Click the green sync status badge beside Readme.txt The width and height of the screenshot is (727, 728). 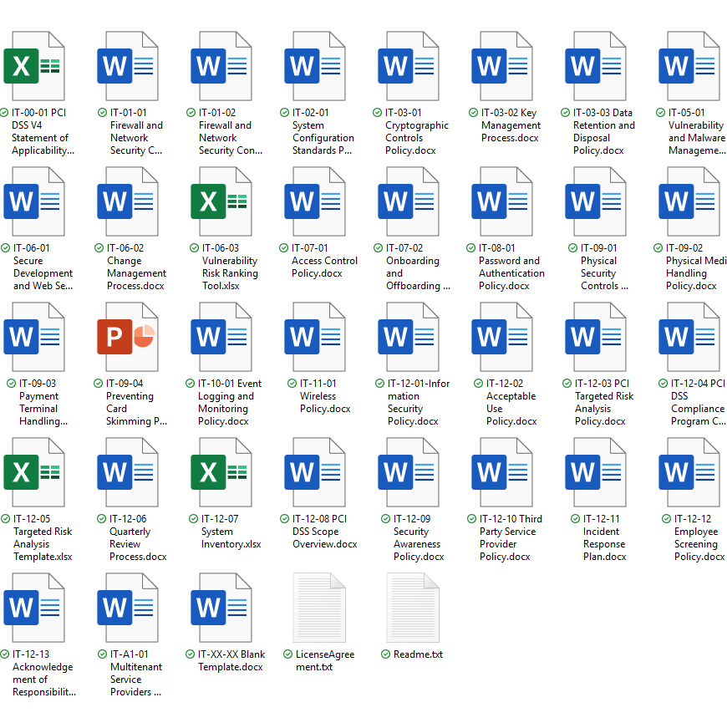pyautogui.click(x=385, y=654)
